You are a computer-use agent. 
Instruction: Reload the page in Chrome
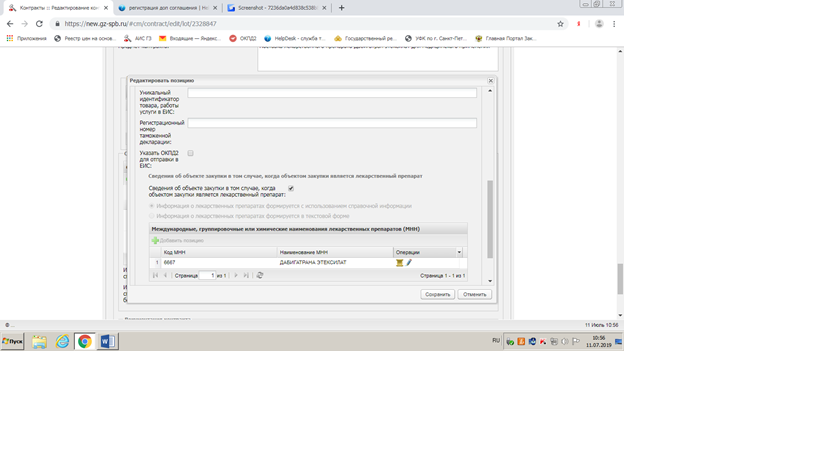coord(39,23)
